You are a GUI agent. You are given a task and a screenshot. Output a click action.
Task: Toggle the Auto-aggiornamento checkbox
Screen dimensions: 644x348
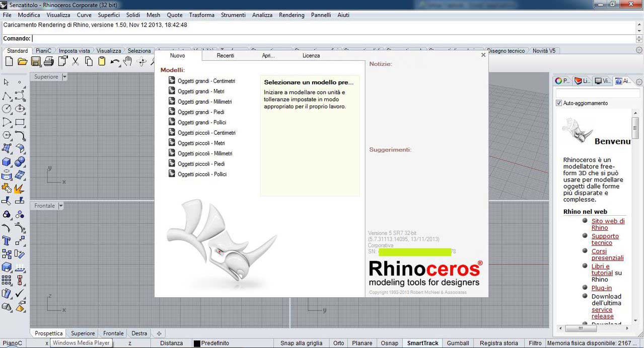pyautogui.click(x=559, y=103)
